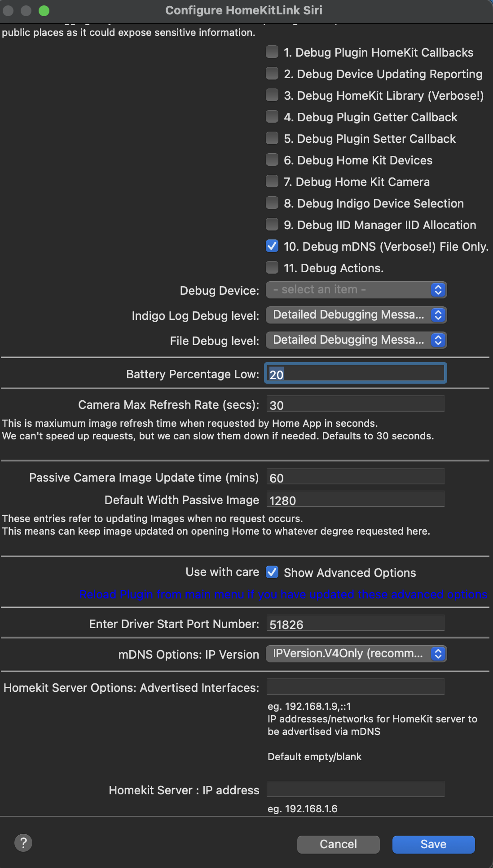Click the Cancel button

coord(339,845)
